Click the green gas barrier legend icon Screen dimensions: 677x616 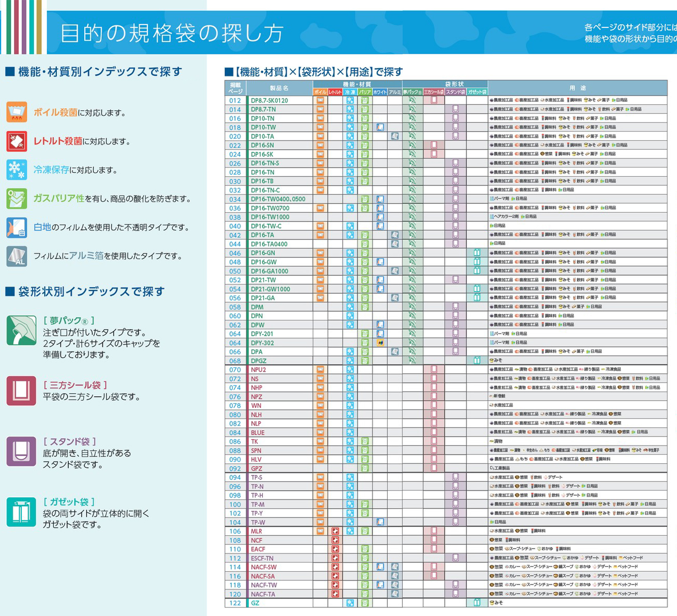[x=17, y=199]
